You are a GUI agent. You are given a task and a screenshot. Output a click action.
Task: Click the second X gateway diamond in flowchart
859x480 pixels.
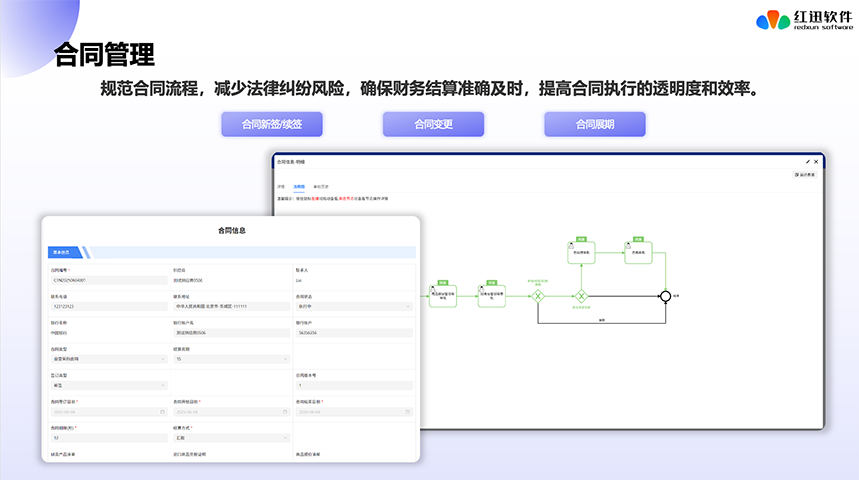[581, 296]
